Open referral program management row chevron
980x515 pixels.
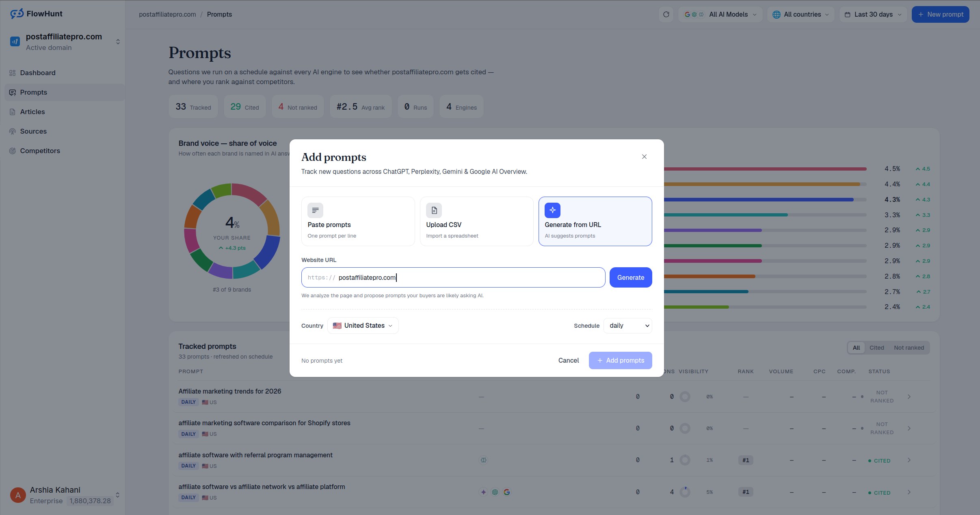(909, 460)
